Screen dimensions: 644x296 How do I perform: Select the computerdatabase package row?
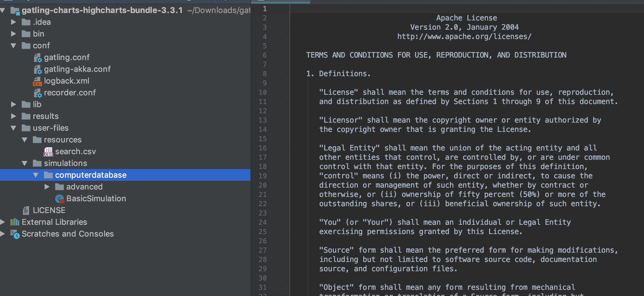(125, 175)
